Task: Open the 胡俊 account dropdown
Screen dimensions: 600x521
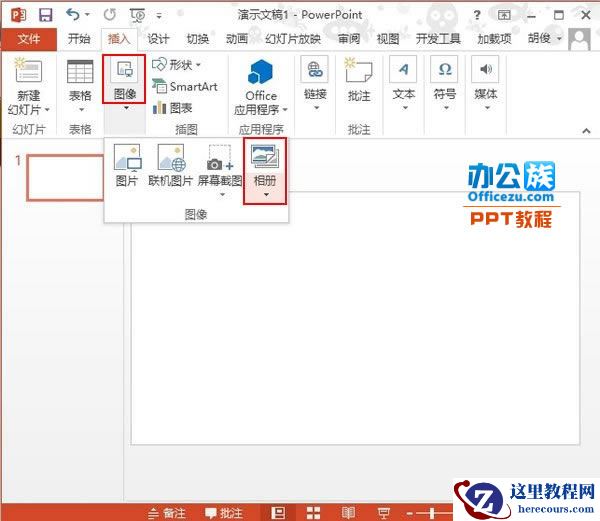Action: (545, 38)
